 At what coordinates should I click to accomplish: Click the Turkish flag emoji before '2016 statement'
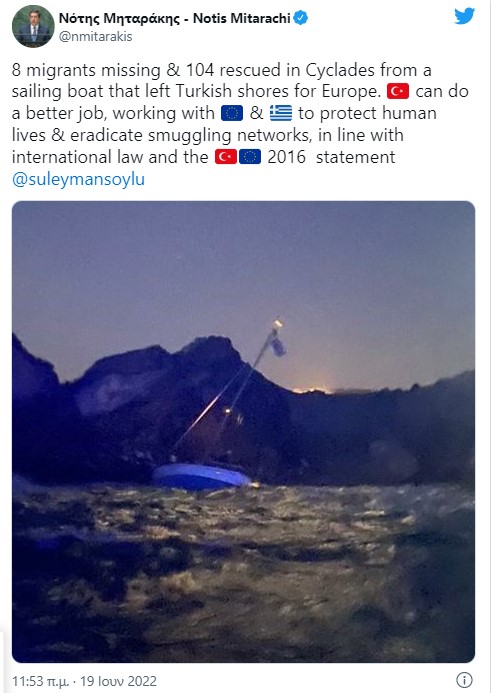pos(226,157)
